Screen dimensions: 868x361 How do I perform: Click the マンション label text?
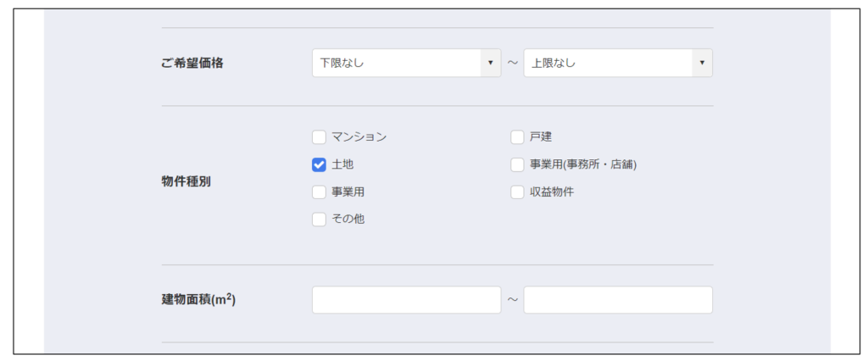click(x=359, y=137)
